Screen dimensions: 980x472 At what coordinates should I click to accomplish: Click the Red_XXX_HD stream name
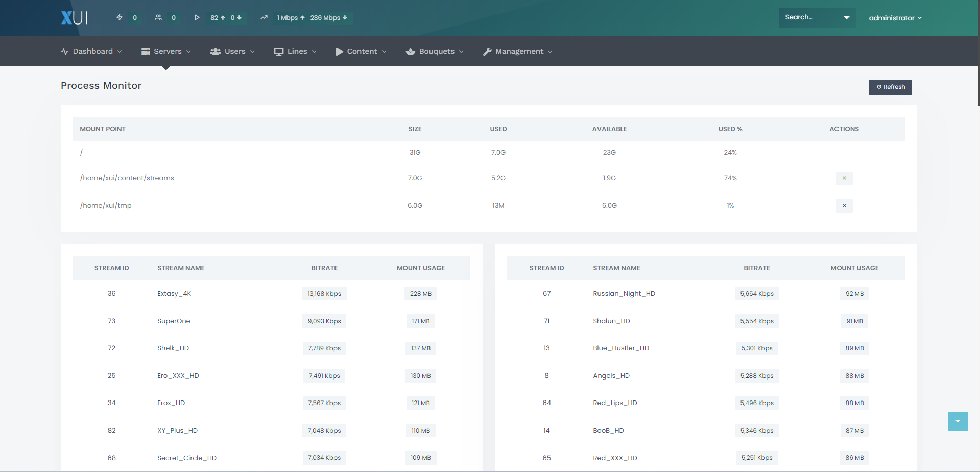615,458
